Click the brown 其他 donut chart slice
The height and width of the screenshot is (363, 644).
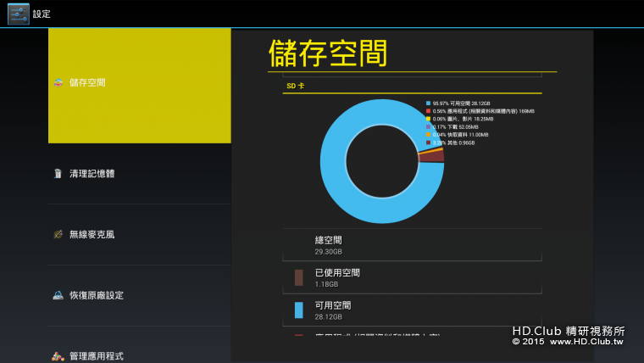pos(431,157)
